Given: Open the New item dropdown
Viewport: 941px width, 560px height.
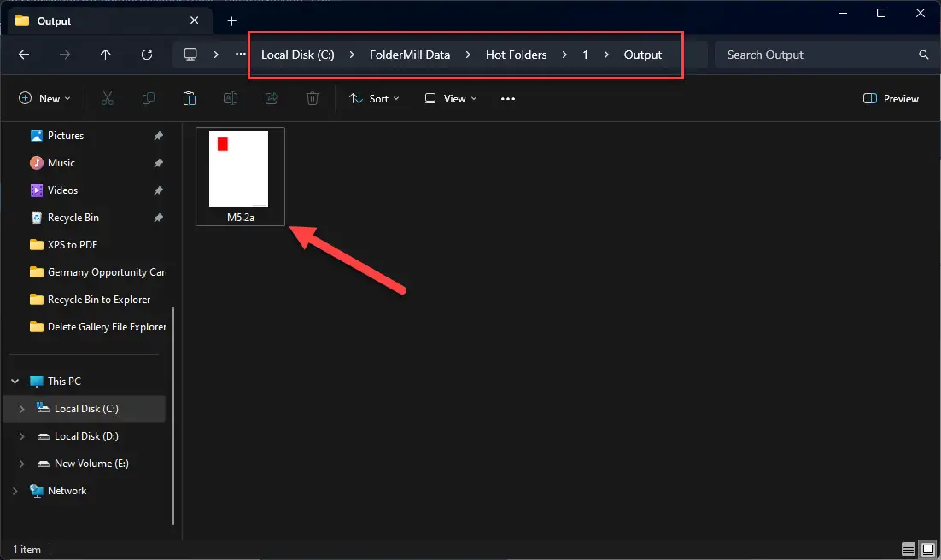Looking at the screenshot, I should (x=45, y=98).
